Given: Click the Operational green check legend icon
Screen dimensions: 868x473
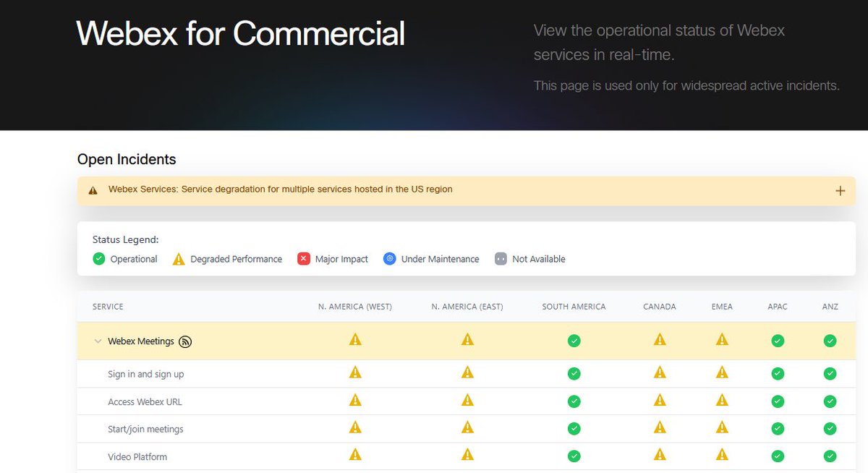Looking at the screenshot, I should tap(99, 259).
